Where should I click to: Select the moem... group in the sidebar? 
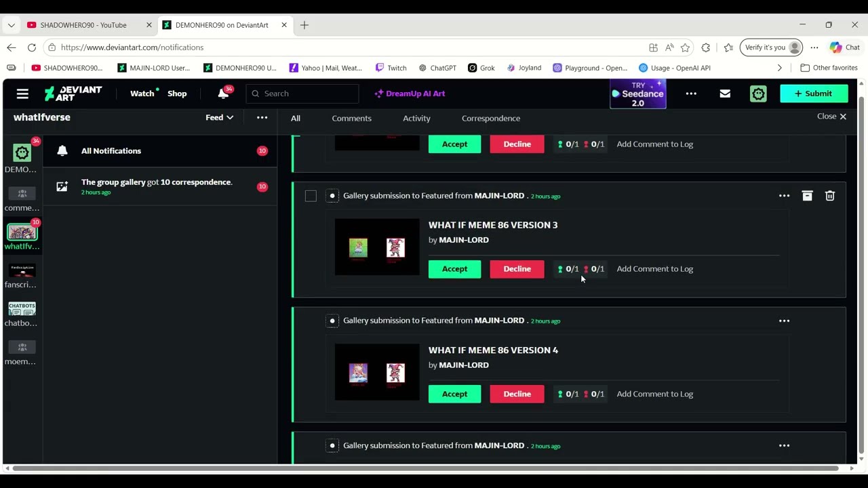click(22, 347)
